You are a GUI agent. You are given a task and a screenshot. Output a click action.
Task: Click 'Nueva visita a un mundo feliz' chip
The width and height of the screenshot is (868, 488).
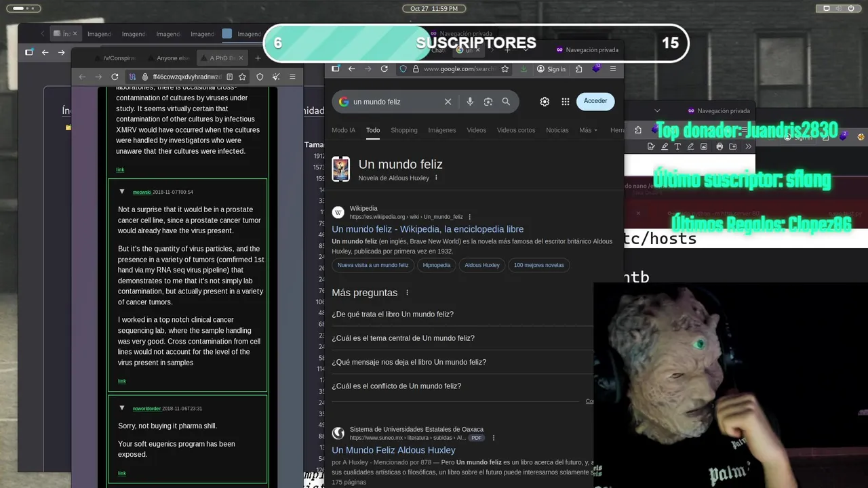pos(373,265)
